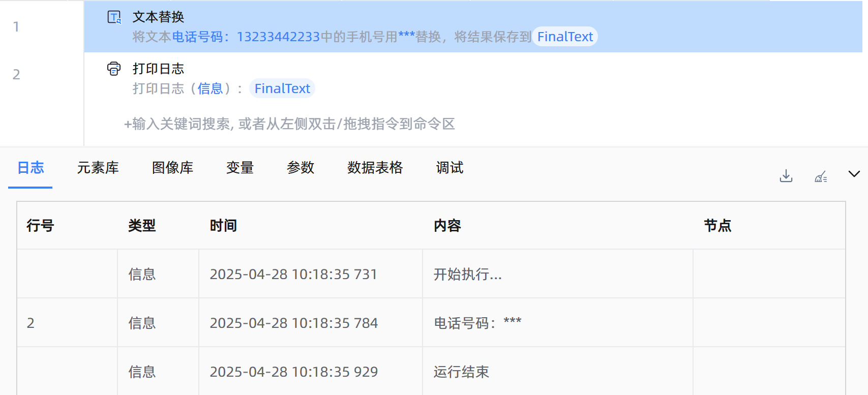This screenshot has width=868, height=395.
Task: Click the 时间 column header
Action: tap(223, 226)
